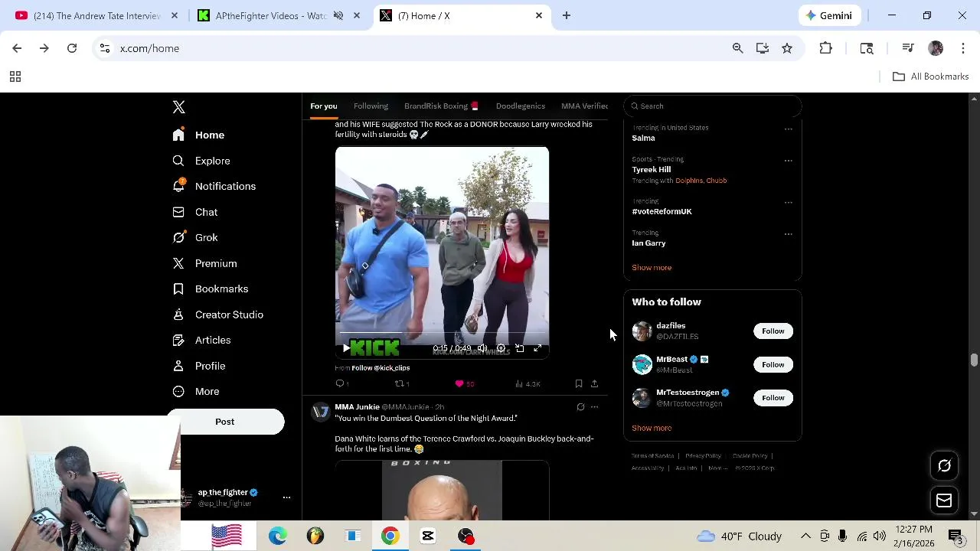Open All Bookmarks folder
The height and width of the screenshot is (551, 980).
(x=931, y=77)
